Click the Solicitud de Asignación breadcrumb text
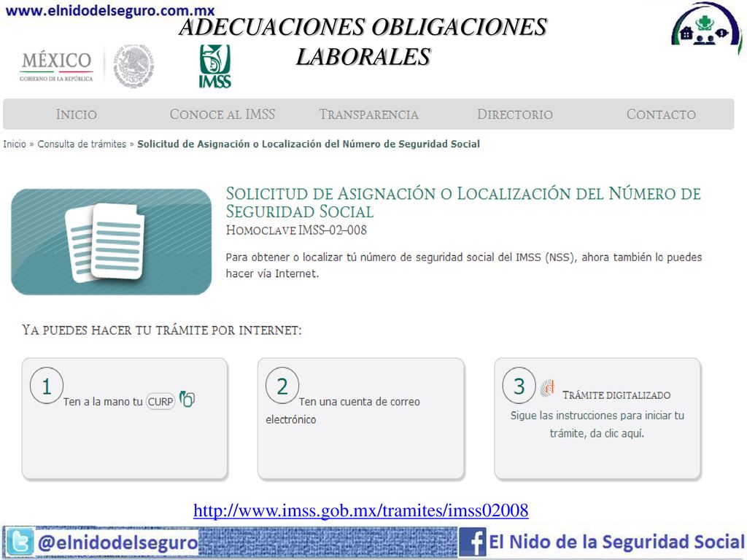 coord(309,144)
